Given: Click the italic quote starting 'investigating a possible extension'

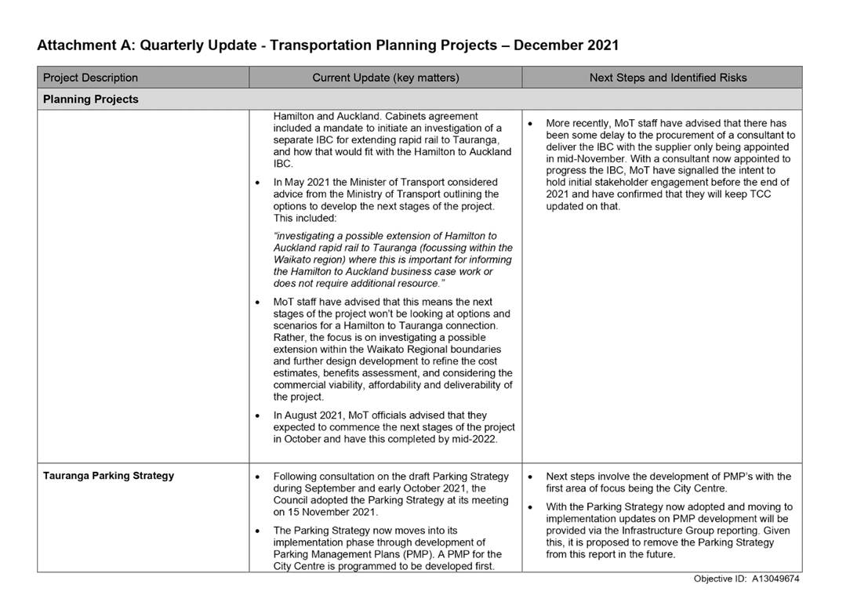Looking at the screenshot, I should click(393, 259).
